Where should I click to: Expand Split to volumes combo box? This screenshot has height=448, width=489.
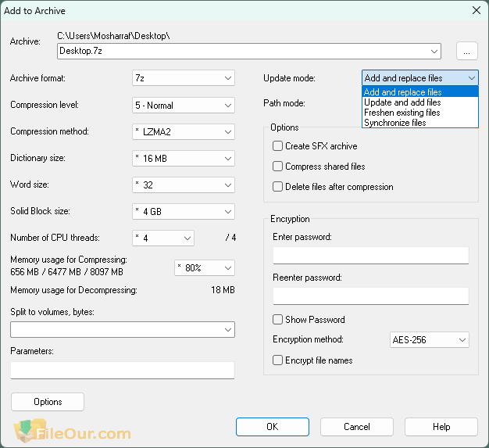[x=123, y=329]
